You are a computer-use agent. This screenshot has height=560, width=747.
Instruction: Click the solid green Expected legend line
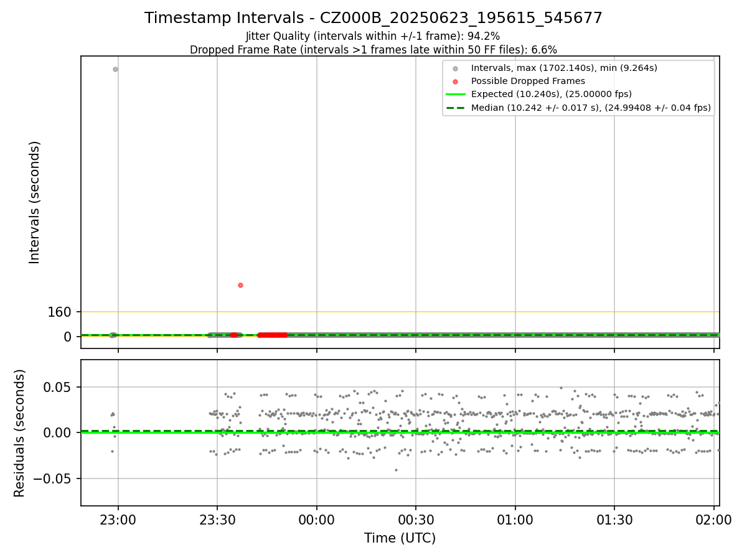(x=456, y=95)
